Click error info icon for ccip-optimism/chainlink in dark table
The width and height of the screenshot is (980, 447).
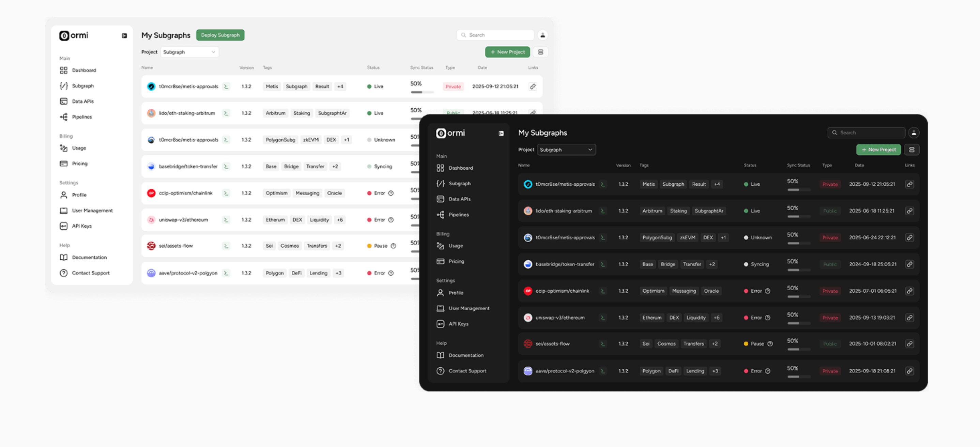pos(768,291)
